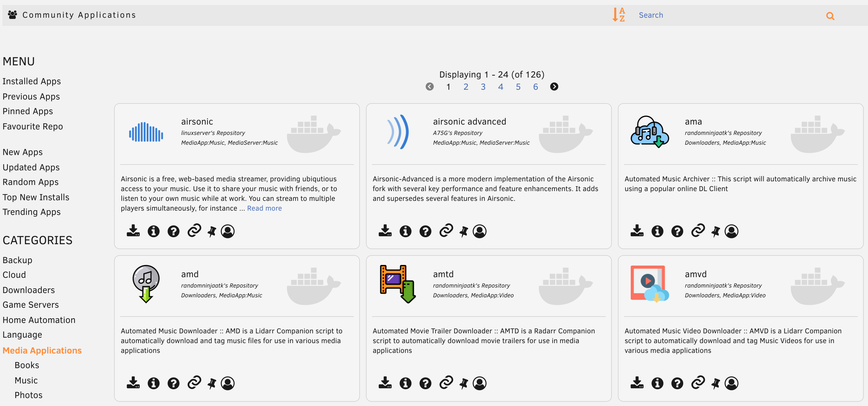Collapse the Media Applications category
The height and width of the screenshot is (406, 868).
(x=42, y=350)
